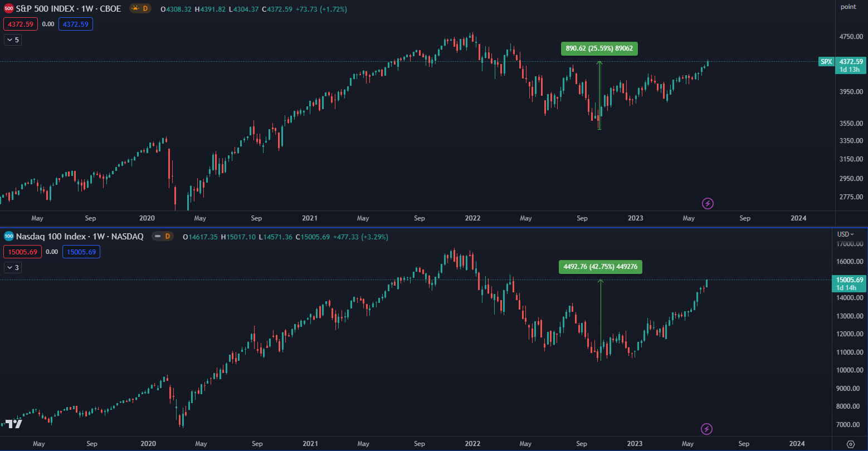Click the purple lightning icon on S&P chart
Image resolution: width=868 pixels, height=451 pixels.
(x=708, y=203)
